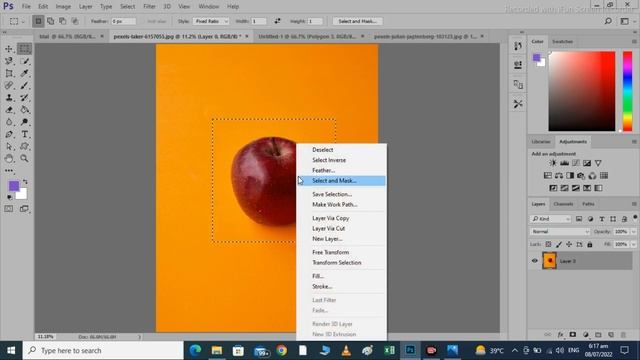Screen dimensions: 640x360
Task: Click the hue spectrum slider
Action: pos(627,91)
